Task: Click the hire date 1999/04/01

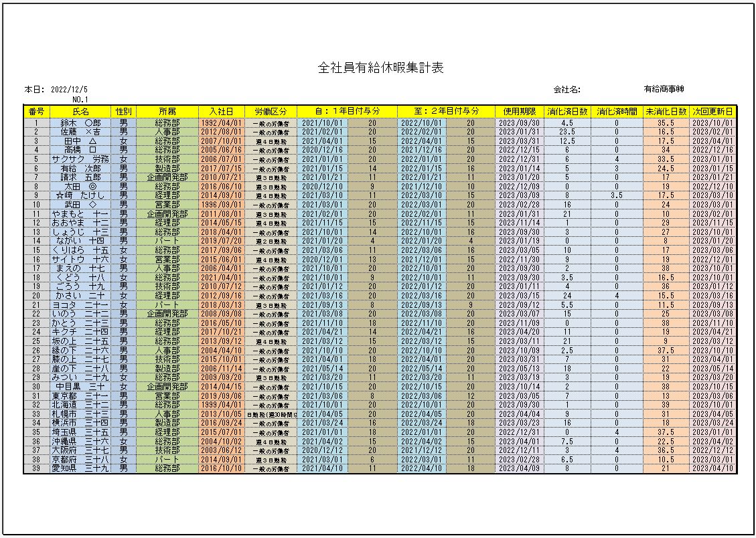Action: click(222, 405)
